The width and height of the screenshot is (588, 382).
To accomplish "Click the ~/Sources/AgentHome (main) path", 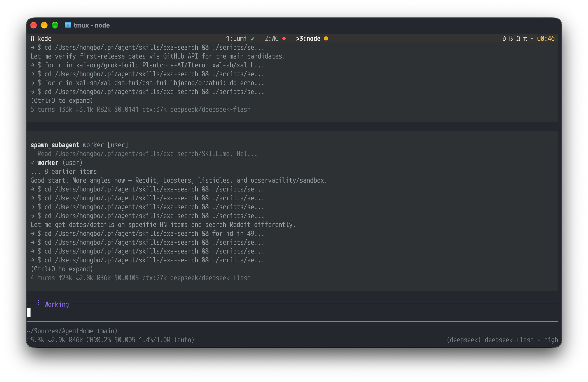I will (72, 331).
